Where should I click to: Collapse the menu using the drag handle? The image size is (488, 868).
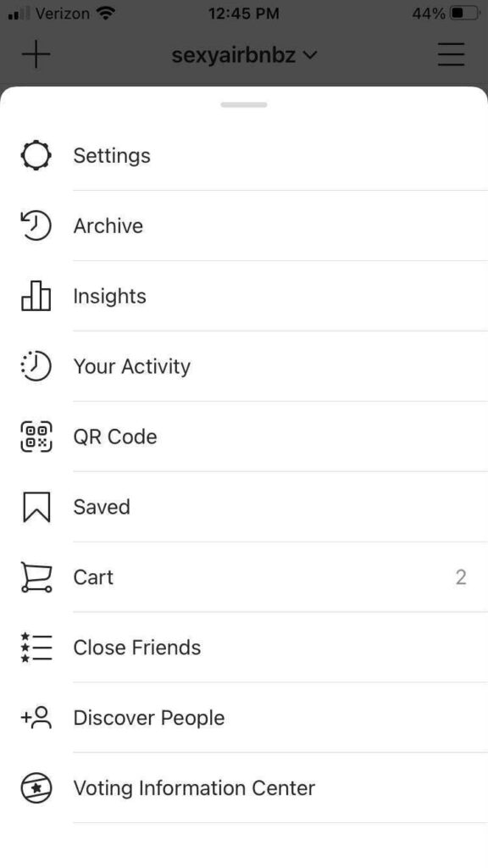point(244,103)
